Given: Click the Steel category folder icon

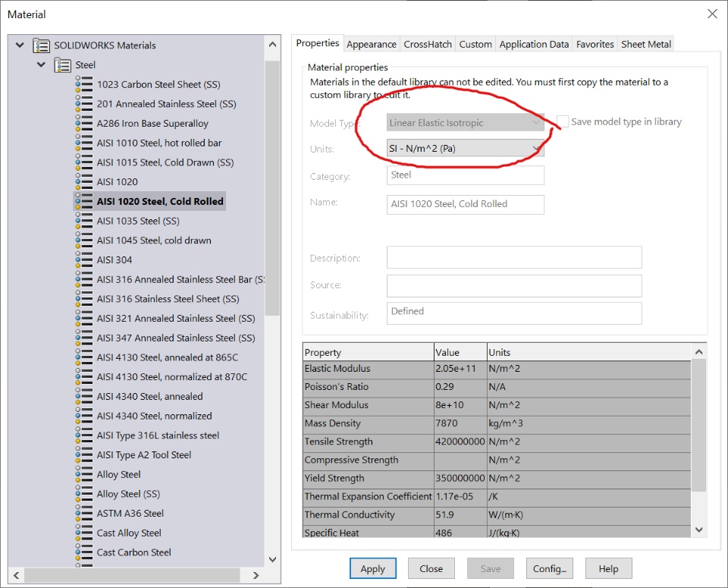Looking at the screenshot, I should click(63, 65).
